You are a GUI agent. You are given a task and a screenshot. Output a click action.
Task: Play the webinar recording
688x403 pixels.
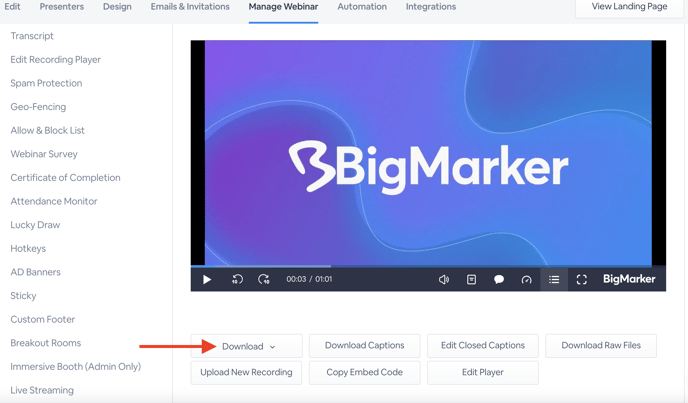(x=207, y=280)
